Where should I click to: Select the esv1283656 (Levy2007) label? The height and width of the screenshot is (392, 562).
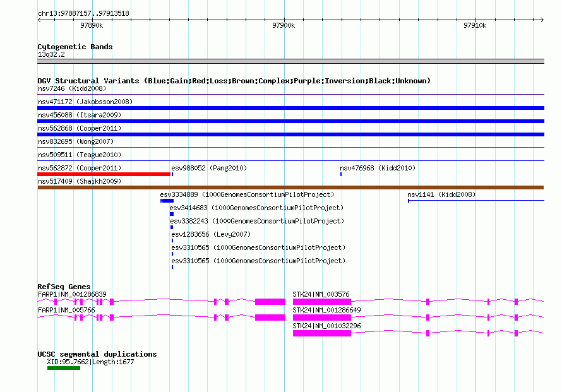211,234
